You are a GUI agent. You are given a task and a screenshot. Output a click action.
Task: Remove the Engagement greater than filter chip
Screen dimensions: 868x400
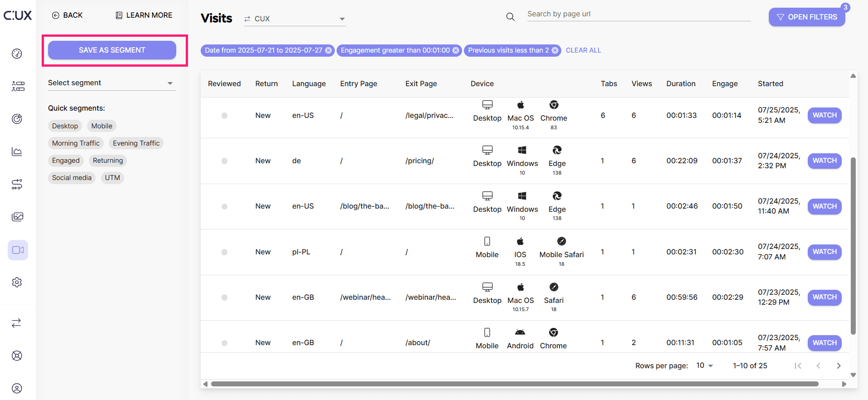(x=456, y=50)
